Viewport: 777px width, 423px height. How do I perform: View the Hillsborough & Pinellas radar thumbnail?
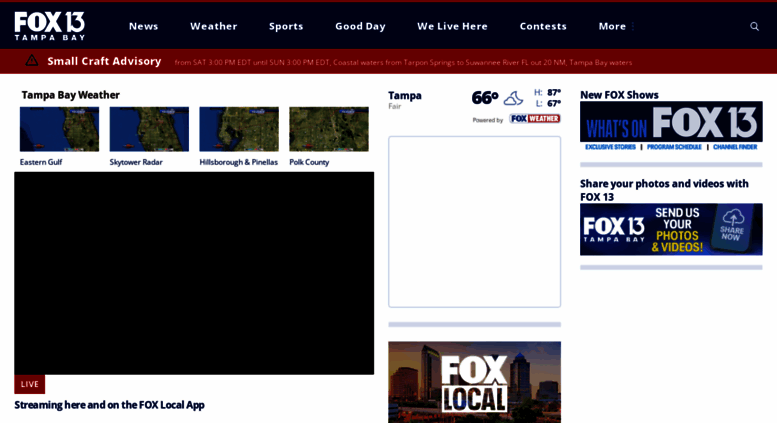(239, 129)
